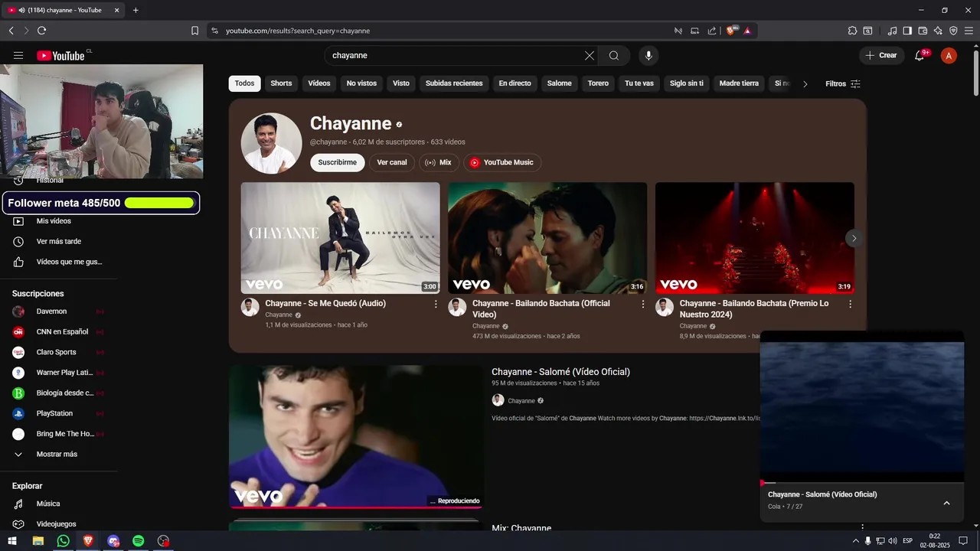Bookmark this page icon
Image resolution: width=980 pixels, height=551 pixels.
194,31
